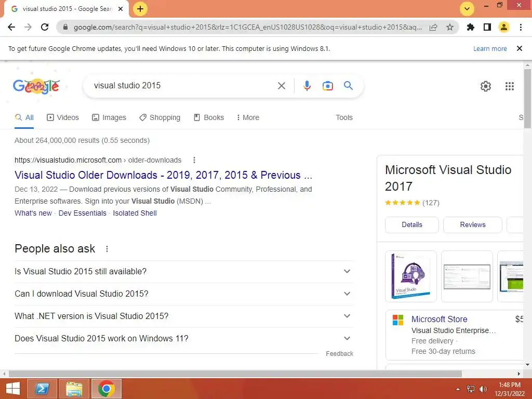Screen dimensions: 532x399
Task: Open the More search categories menu
Action: 248,117
